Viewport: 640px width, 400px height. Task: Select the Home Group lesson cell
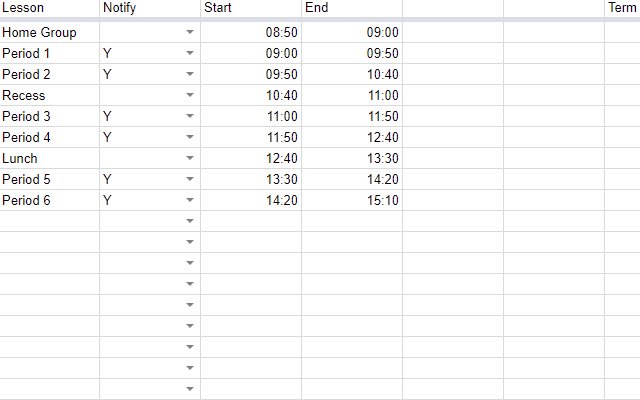pos(49,32)
